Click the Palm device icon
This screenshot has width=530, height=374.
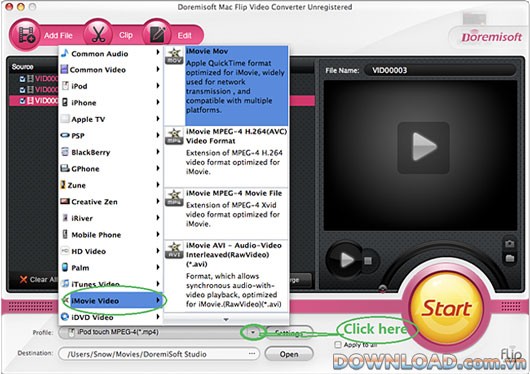(65, 267)
